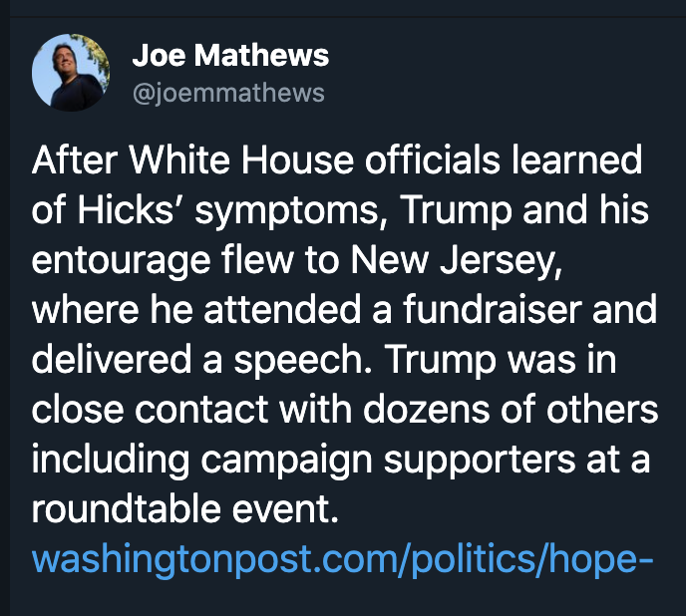686x616 pixels.
Task: Click the word "dozens" in the tweet
Action: 426,410
